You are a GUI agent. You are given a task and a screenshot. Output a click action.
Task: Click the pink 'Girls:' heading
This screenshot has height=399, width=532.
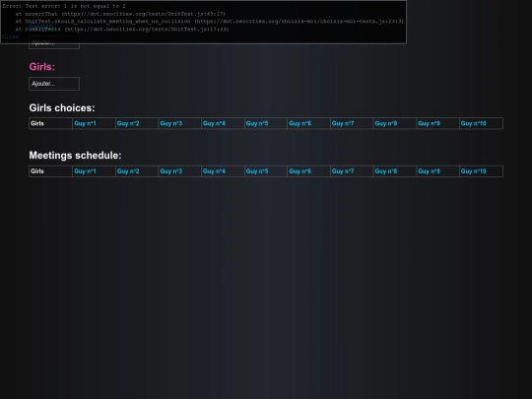(x=42, y=67)
